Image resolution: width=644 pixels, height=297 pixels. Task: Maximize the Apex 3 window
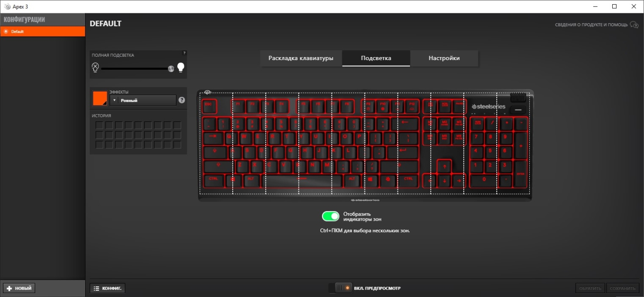[614, 6]
